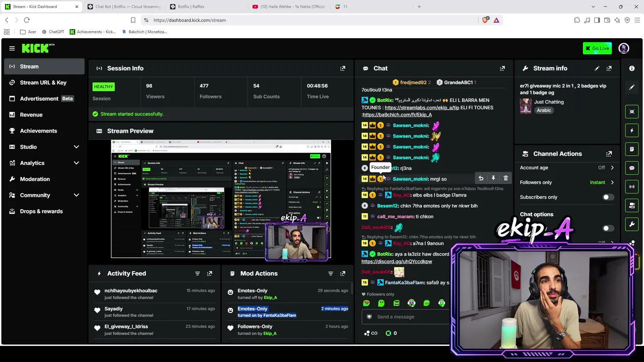Open the Bakchich bookmark
Viewport: 644px width, 362px height.
(x=144, y=32)
